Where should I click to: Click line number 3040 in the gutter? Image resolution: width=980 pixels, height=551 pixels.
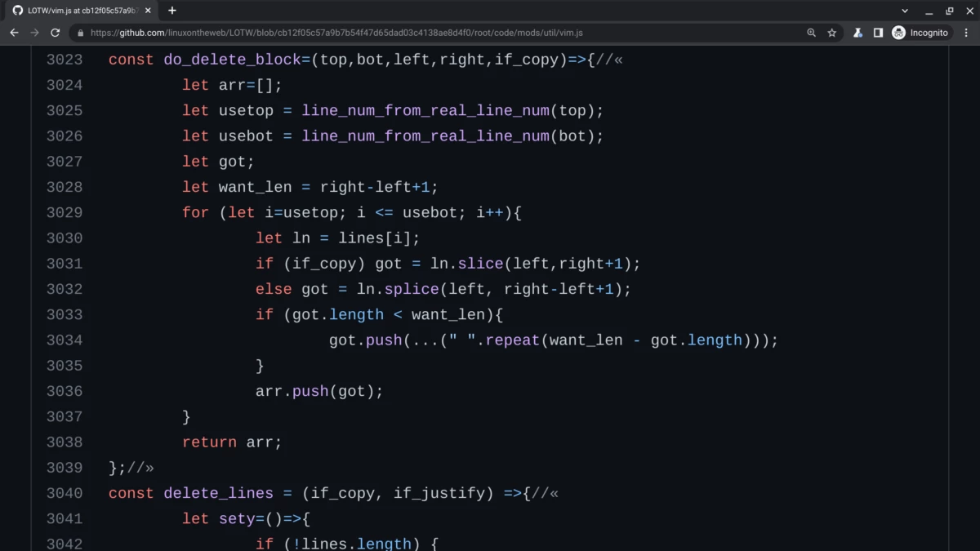pos(65,493)
